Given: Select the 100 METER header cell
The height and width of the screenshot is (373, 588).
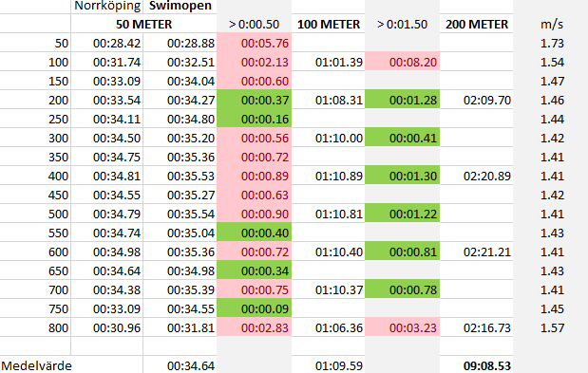Looking at the screenshot, I should 328,24.
